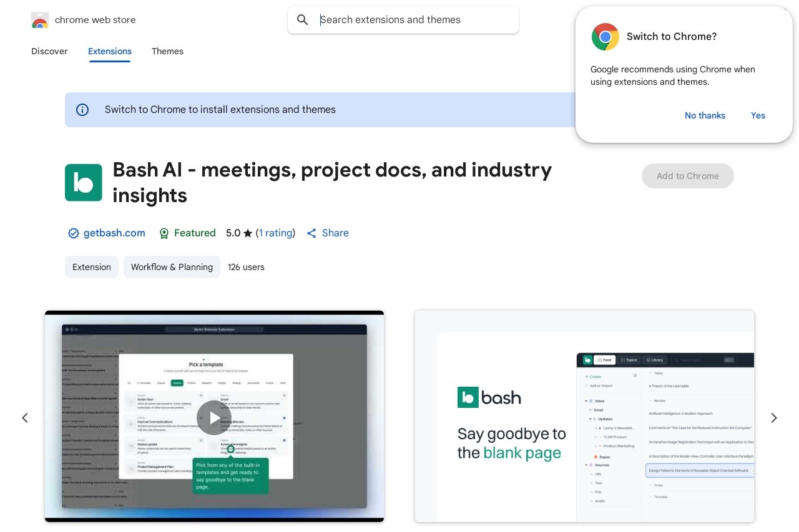Click the Extension category chip
Screen dimensions: 799x532
tap(92, 267)
